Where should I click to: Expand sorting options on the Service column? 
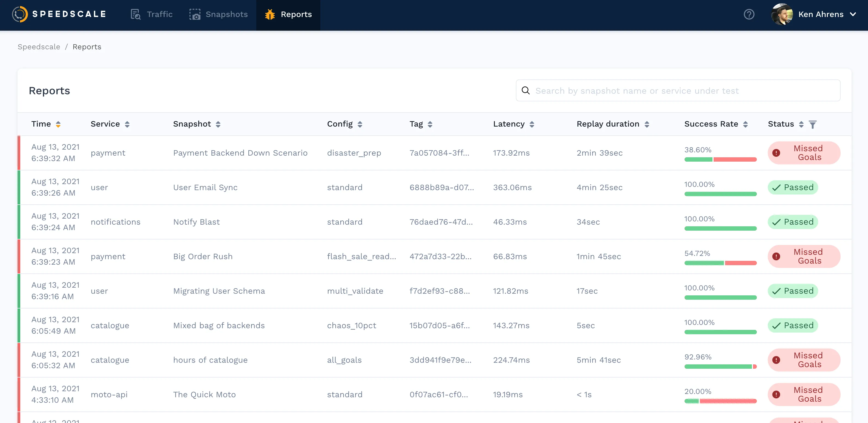pyautogui.click(x=127, y=124)
